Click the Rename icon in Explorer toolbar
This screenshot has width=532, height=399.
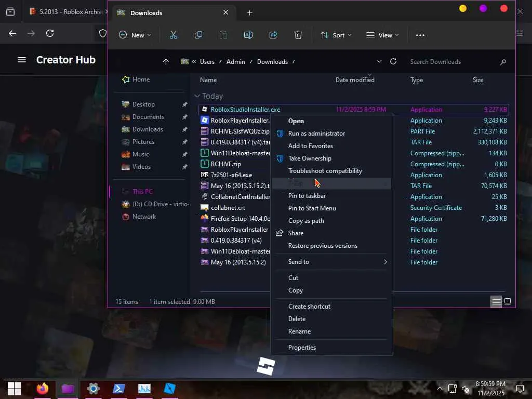click(248, 35)
